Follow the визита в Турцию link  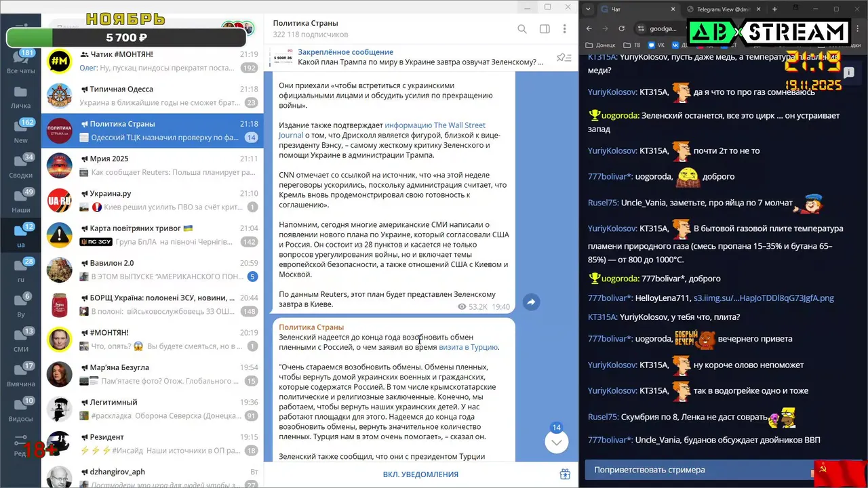(x=469, y=347)
